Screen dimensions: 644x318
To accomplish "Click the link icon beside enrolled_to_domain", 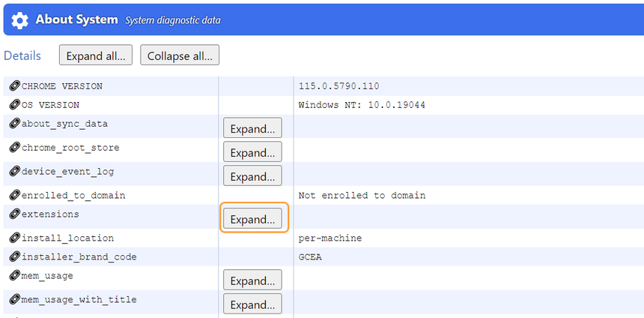I will coord(15,195).
